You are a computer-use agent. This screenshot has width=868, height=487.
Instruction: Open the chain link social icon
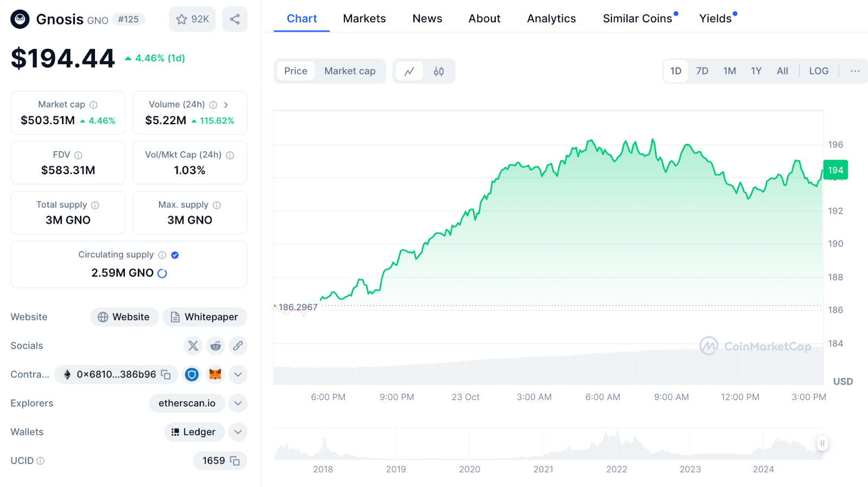(238, 345)
